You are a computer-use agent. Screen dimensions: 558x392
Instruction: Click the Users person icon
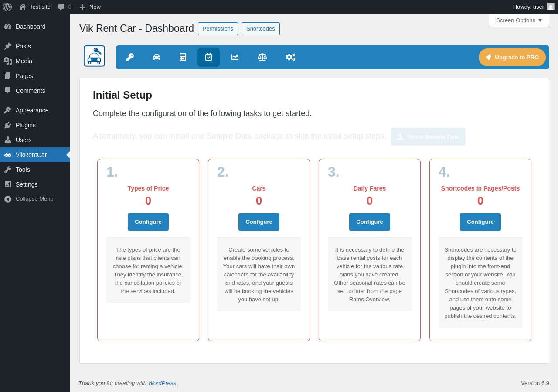tap(8, 140)
